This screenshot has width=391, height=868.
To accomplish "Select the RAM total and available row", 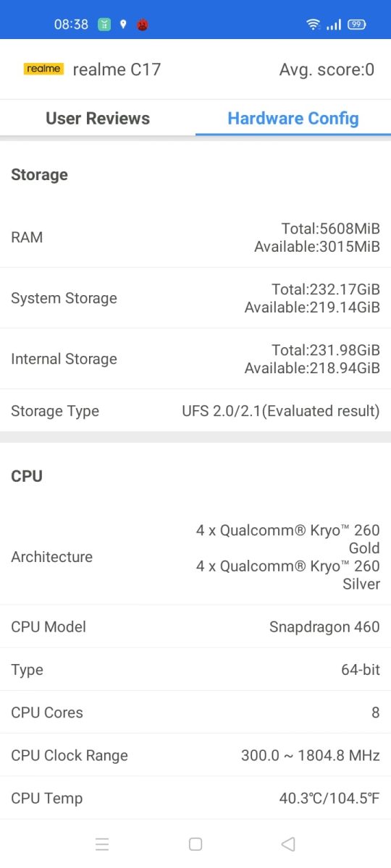I will [x=195, y=237].
